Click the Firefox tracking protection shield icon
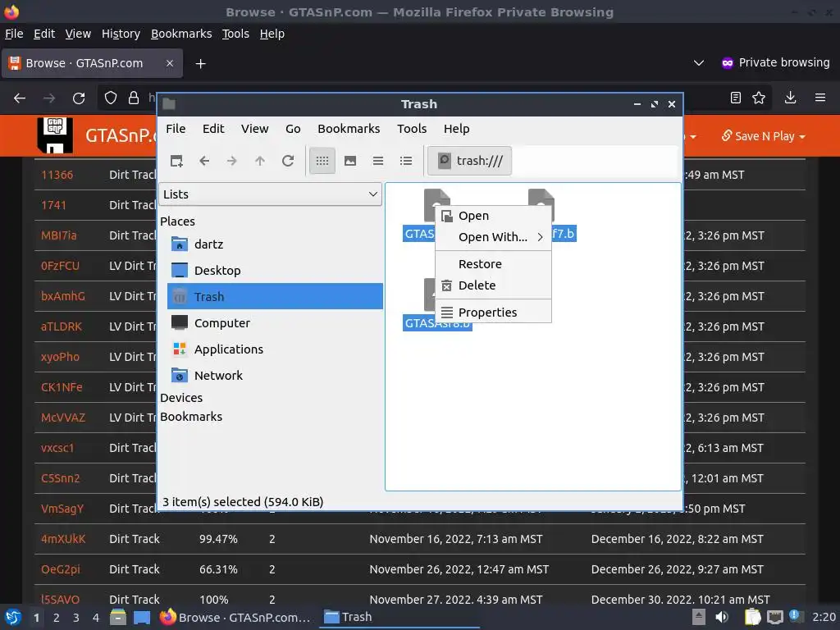 pos(111,98)
